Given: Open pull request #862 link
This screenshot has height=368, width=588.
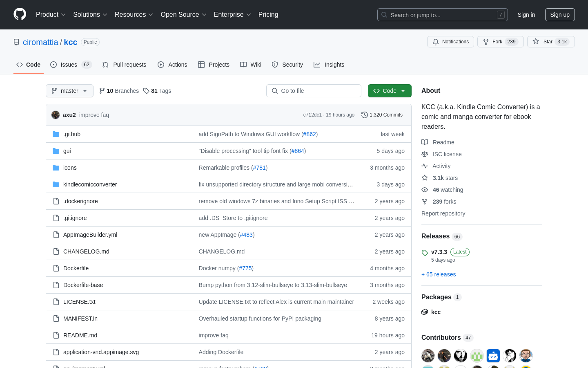Looking at the screenshot, I should click(310, 134).
